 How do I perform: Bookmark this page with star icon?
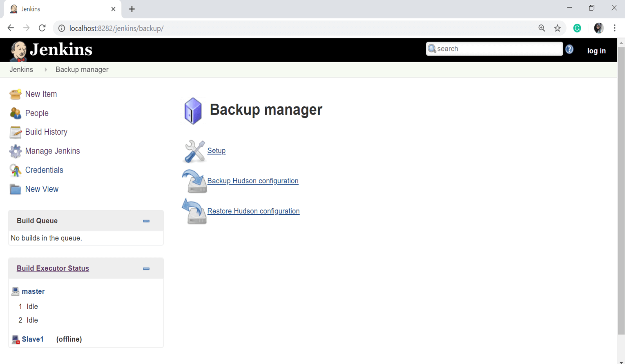pyautogui.click(x=558, y=28)
